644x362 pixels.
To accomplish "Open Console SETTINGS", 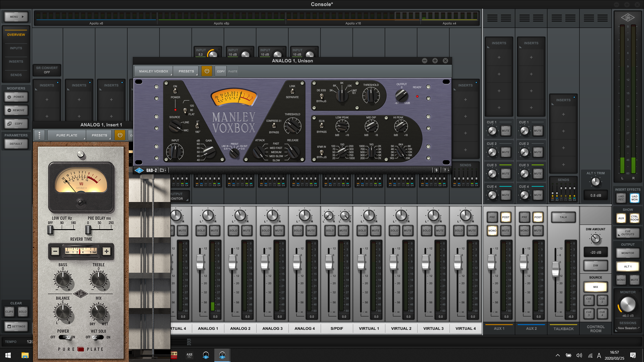I will click(x=16, y=326).
